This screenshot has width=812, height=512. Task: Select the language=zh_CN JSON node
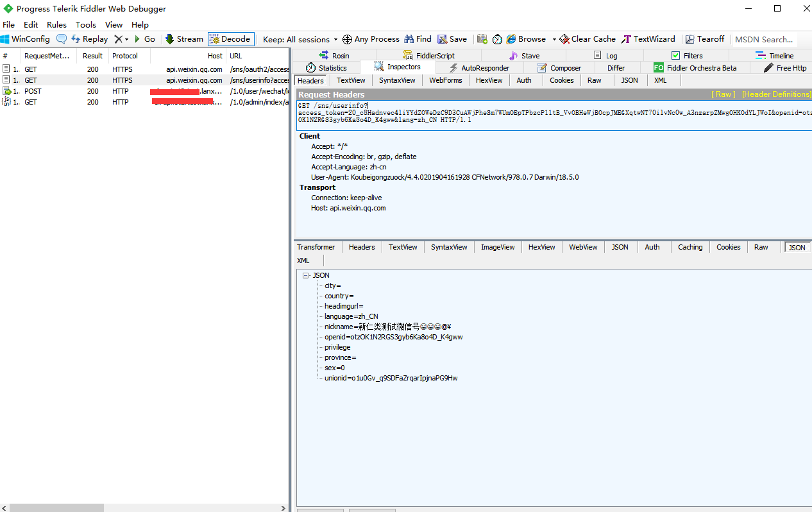click(351, 316)
